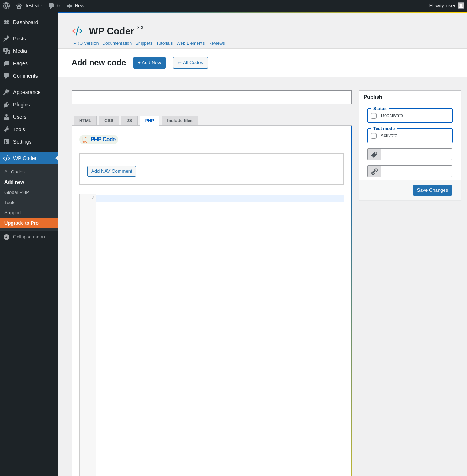Switch to the CSS tab
This screenshot has height=476, width=467.
pyautogui.click(x=109, y=121)
